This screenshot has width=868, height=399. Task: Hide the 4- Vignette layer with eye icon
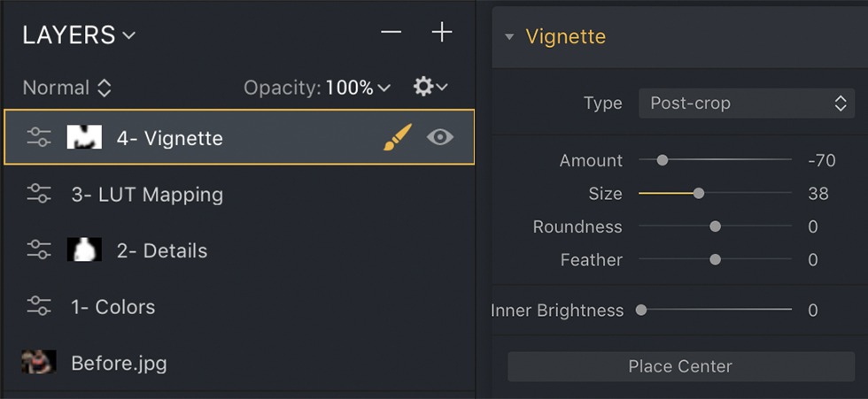(440, 137)
